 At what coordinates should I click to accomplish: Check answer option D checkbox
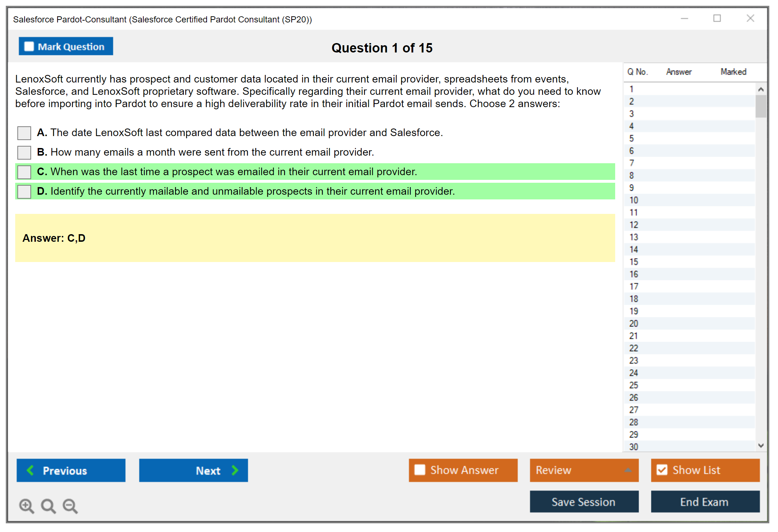(x=24, y=191)
